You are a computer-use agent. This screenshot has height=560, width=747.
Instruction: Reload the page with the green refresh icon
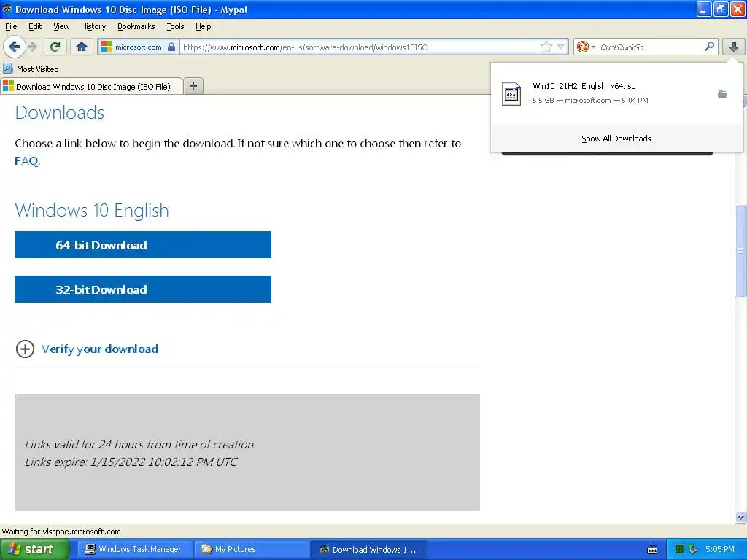[x=55, y=47]
